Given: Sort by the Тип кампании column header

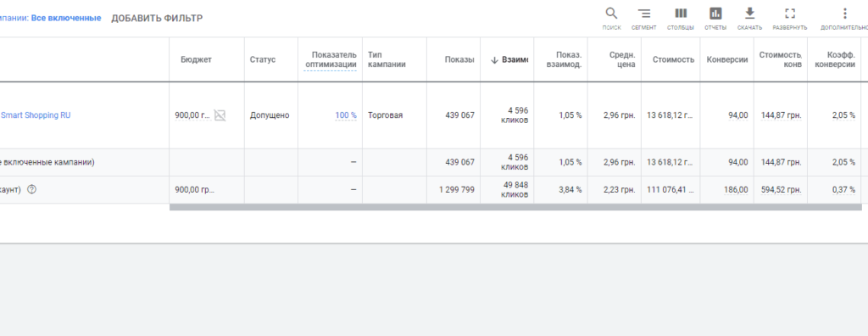Looking at the screenshot, I should pos(387,60).
